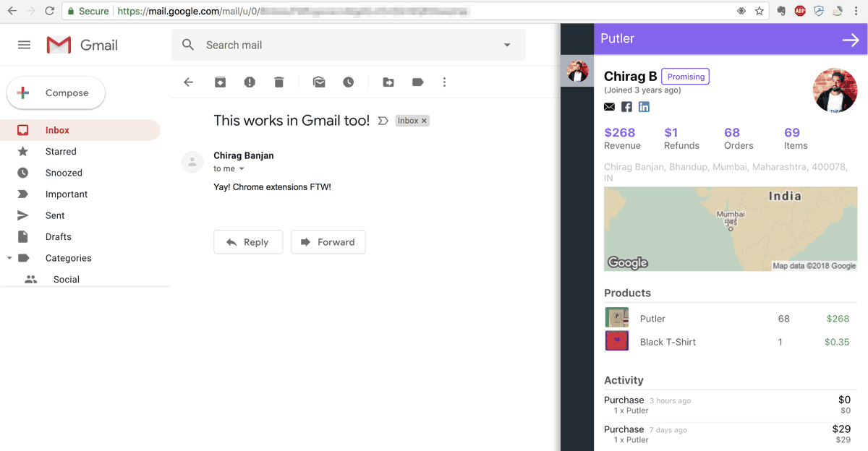Open Chirag's Facebook profile icon

(x=626, y=106)
